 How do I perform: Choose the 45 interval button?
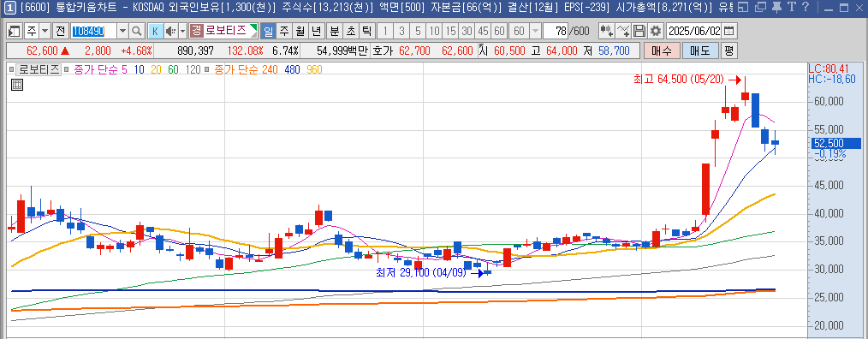(484, 31)
